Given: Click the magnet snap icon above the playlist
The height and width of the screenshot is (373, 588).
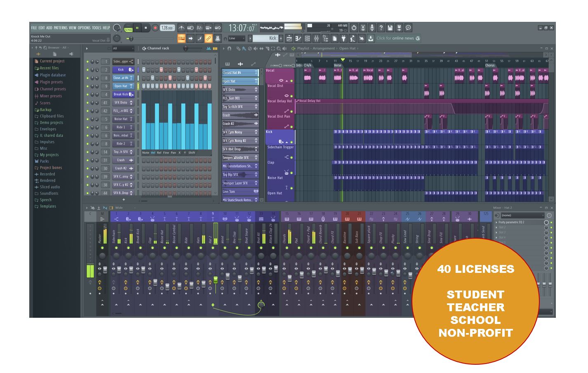Looking at the screenshot, I should tap(229, 48).
